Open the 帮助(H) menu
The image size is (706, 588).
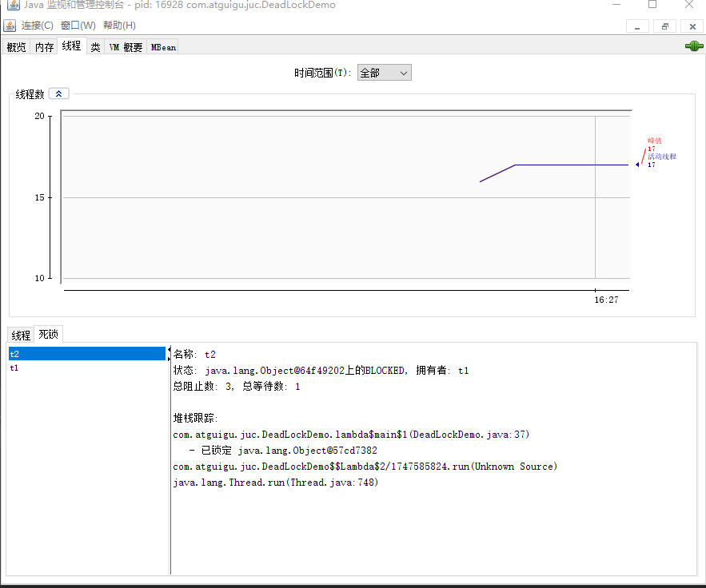coord(119,26)
